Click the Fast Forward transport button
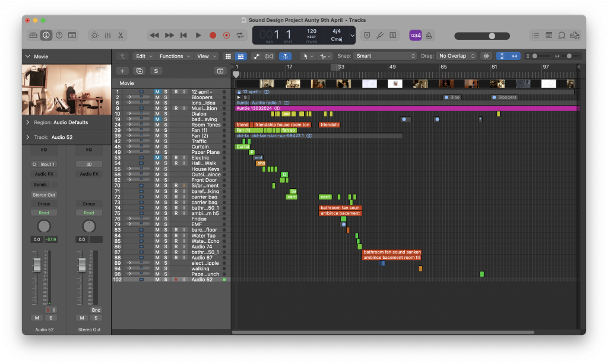Image resolution: width=608 pixels, height=364 pixels. [169, 35]
